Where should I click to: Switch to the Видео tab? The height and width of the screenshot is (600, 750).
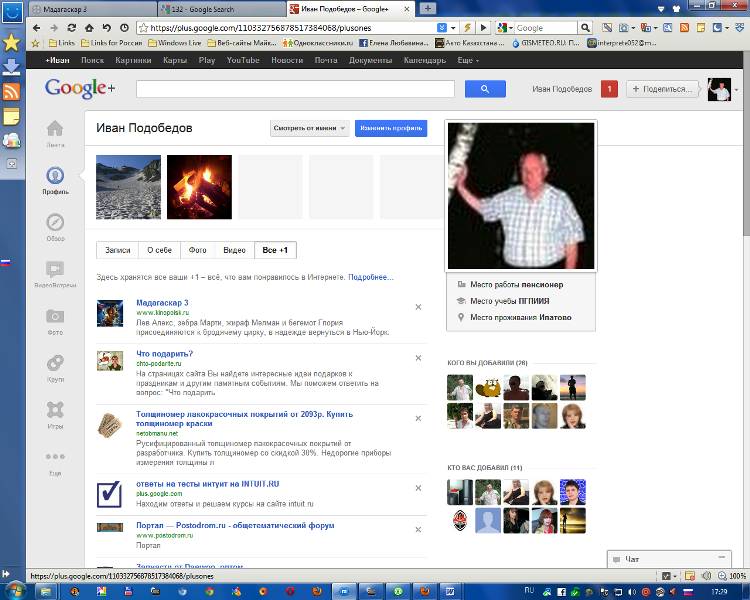[x=234, y=250]
